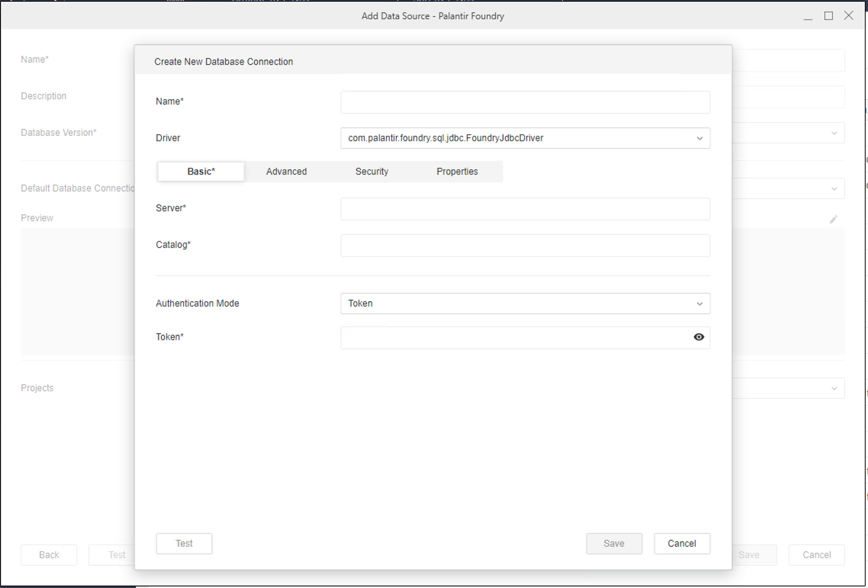Click the connection Name input field

click(525, 102)
